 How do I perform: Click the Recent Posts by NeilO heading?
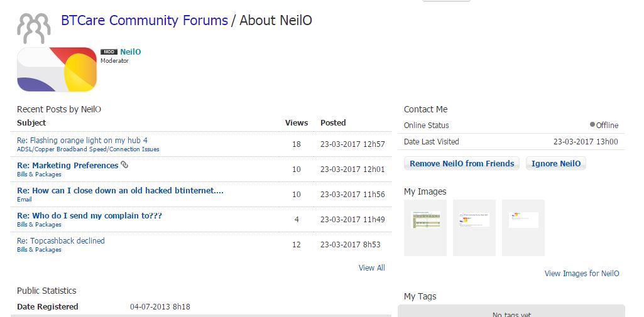(58, 109)
